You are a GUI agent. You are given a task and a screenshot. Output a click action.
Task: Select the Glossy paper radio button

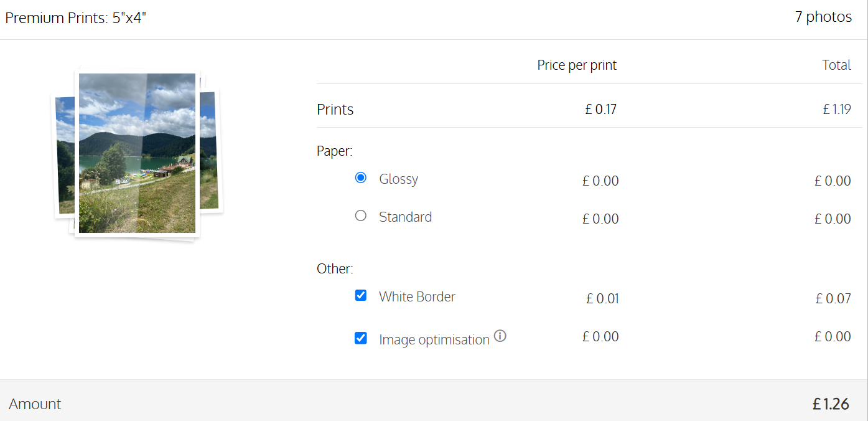pos(361,178)
